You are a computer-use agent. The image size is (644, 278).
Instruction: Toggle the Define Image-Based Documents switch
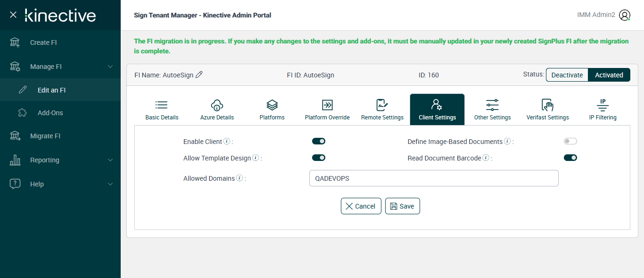point(570,141)
